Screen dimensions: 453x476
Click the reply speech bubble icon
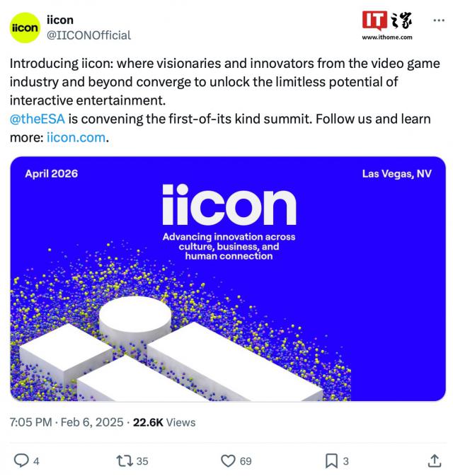point(21,460)
